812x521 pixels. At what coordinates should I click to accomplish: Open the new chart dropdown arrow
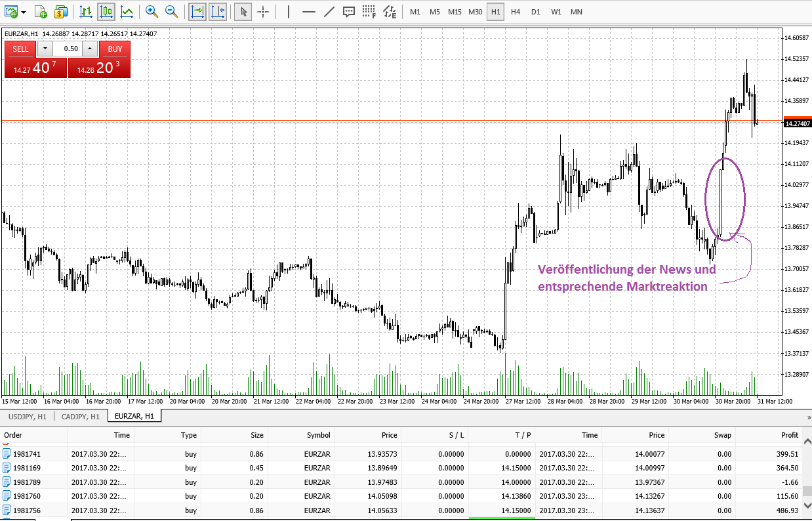(24, 12)
